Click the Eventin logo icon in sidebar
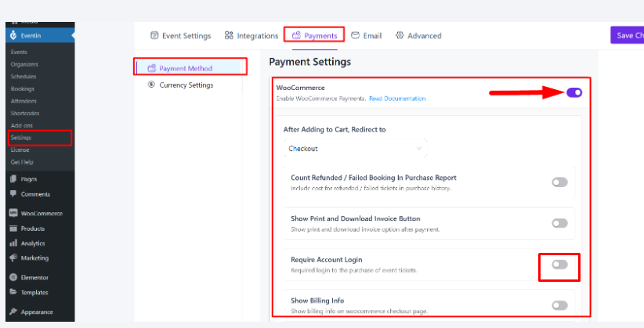The width and height of the screenshot is (644, 328). [x=13, y=35]
